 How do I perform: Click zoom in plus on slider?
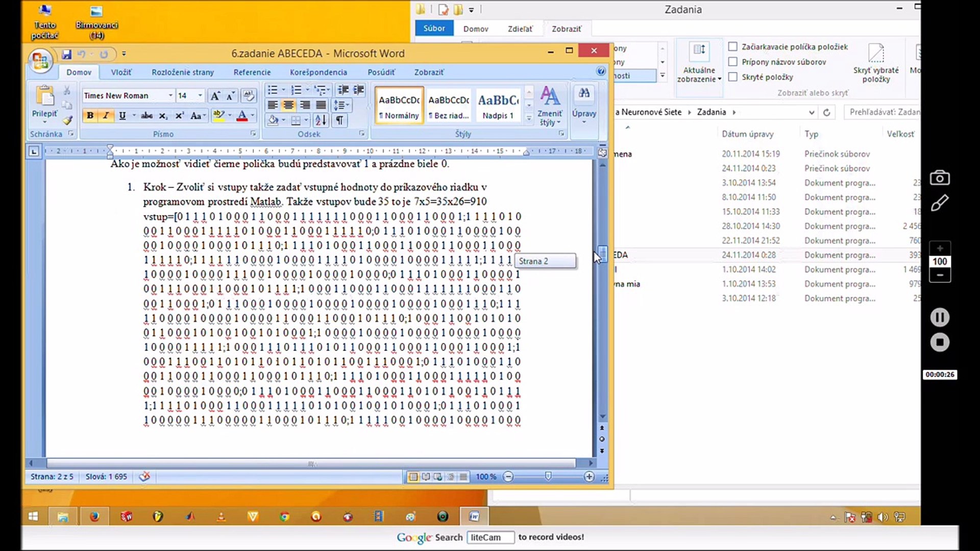click(x=589, y=477)
